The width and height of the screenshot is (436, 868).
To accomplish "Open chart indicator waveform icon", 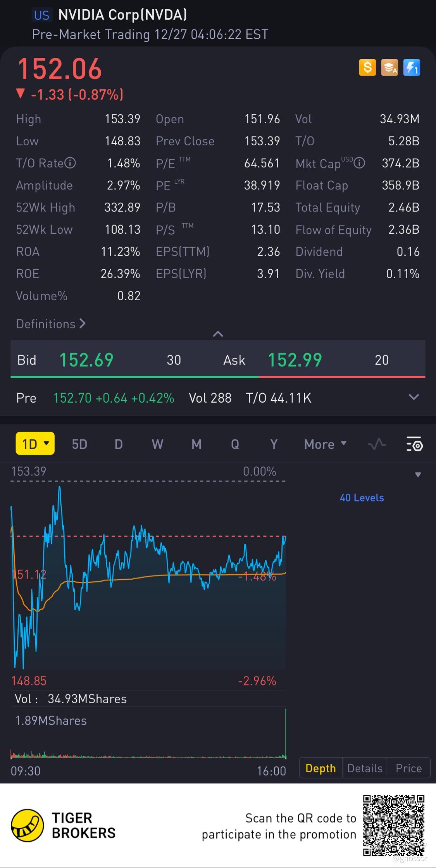I will point(377,444).
